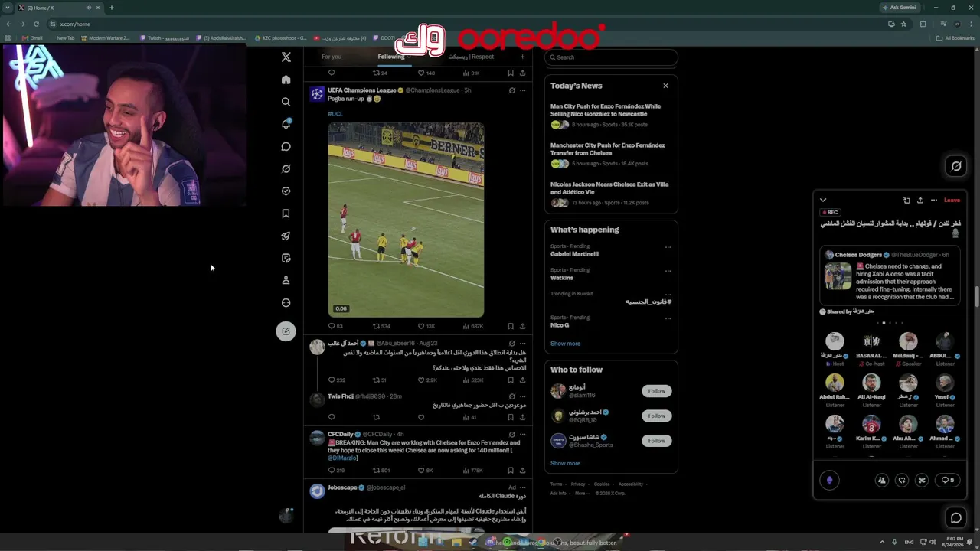Open floating chat button at bottom right

pos(956,518)
